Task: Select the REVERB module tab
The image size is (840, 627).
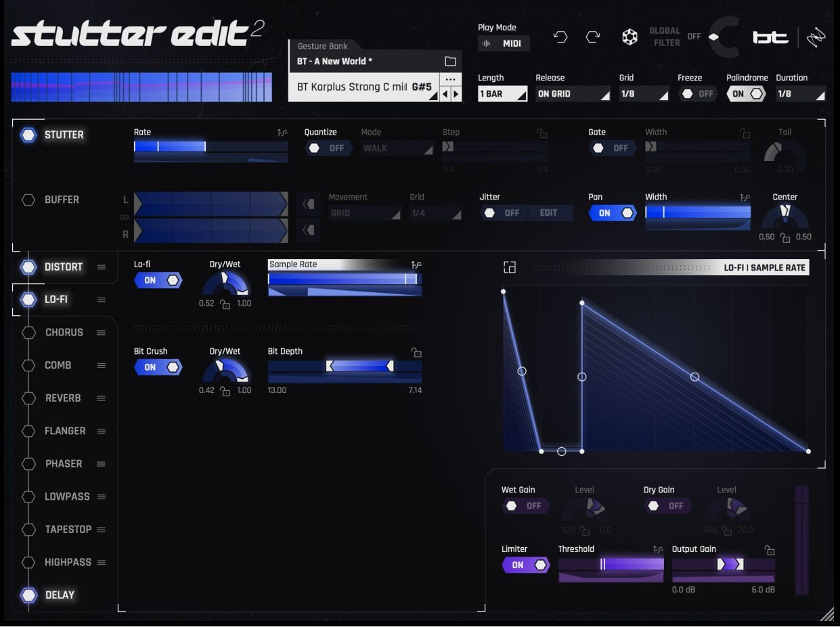Action: [62, 398]
